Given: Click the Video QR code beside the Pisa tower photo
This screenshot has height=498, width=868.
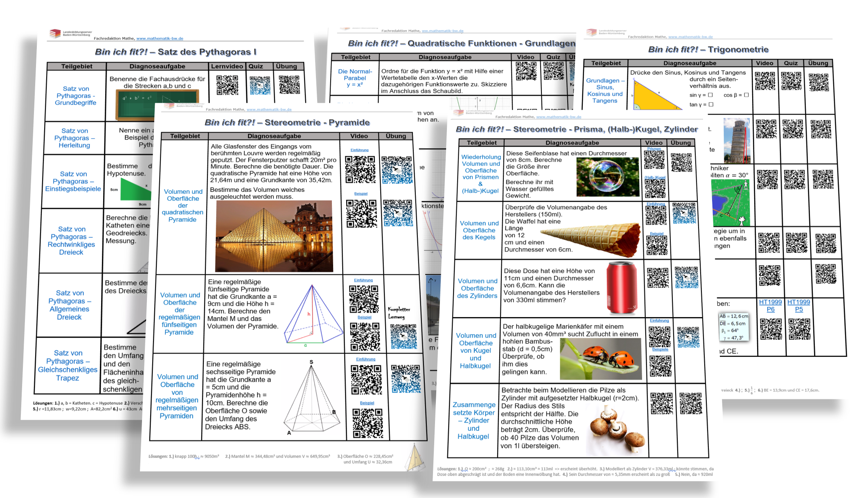Looking at the screenshot, I should (x=766, y=129).
